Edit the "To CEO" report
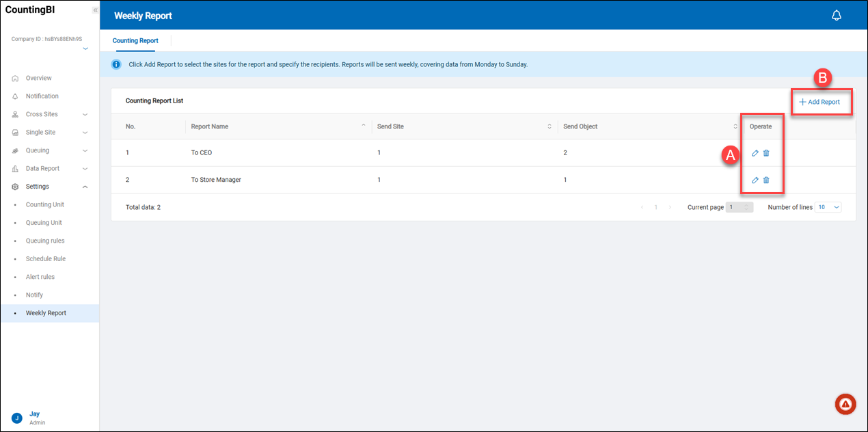Image resolution: width=868 pixels, height=432 pixels. point(755,153)
